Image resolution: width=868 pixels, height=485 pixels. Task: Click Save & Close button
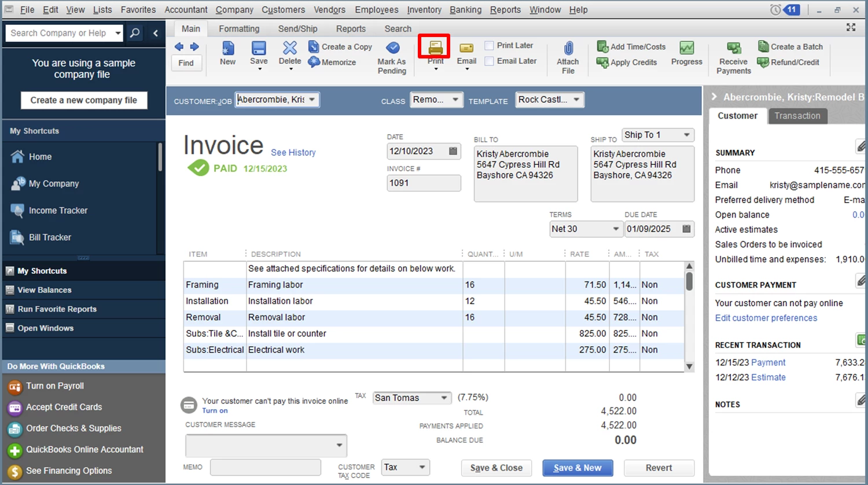click(x=496, y=468)
